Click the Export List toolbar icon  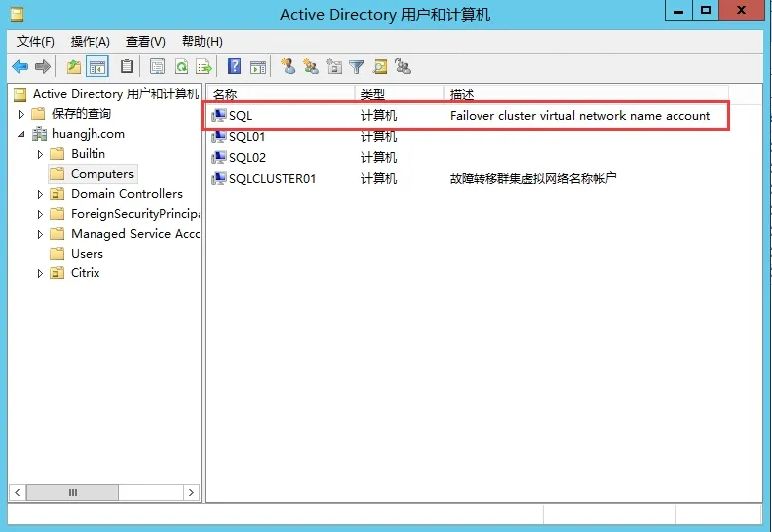coord(204,66)
